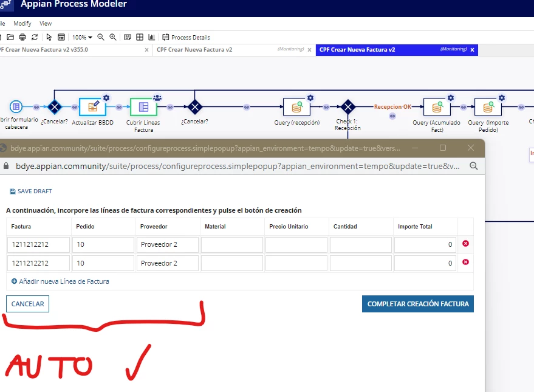Select the Query (Importe Pedido) node
Viewport: 534px width, 392px height.
pyautogui.click(x=488, y=107)
